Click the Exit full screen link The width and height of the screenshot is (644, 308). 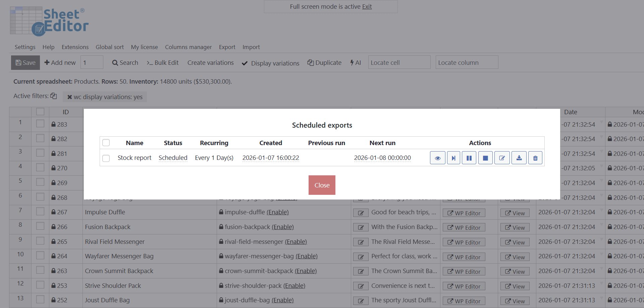pos(367,7)
